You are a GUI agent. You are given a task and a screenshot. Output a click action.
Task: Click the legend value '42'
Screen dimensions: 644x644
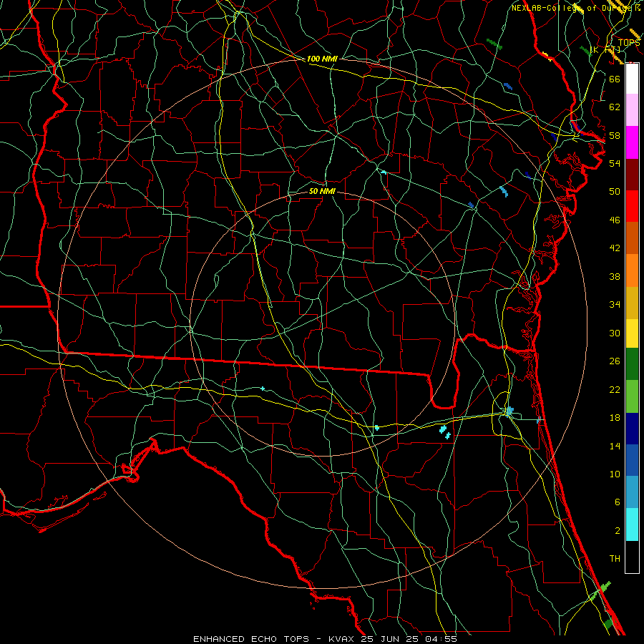tap(615, 248)
